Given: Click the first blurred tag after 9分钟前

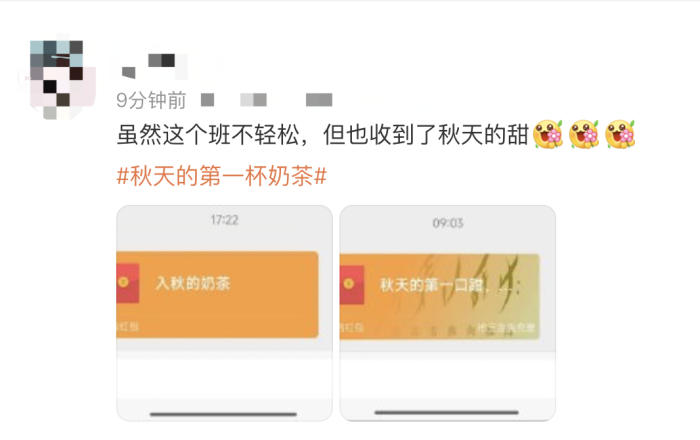Looking at the screenshot, I should pos(207,100).
